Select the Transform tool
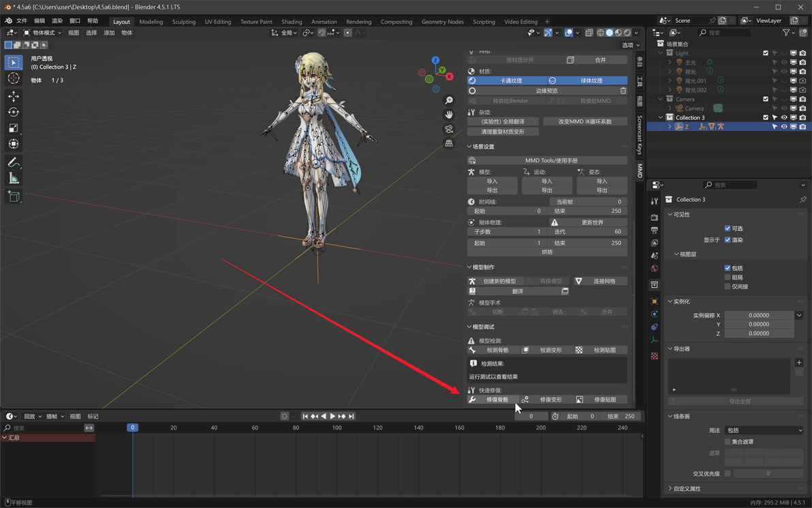This screenshot has width=812, height=508. [14, 144]
